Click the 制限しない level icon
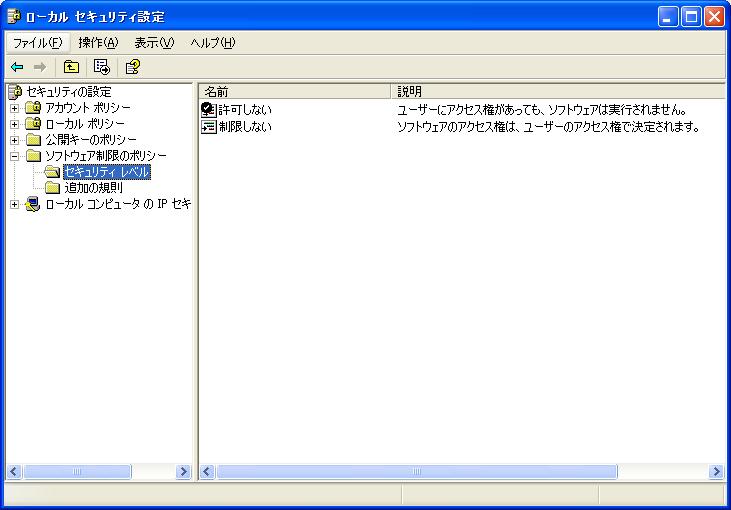 pos(208,127)
